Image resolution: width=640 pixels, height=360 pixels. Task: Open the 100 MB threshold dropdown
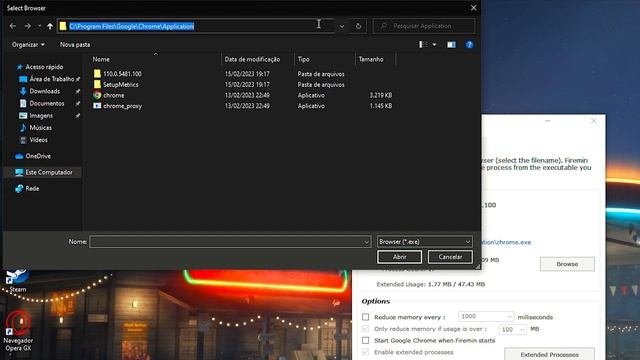513,329
